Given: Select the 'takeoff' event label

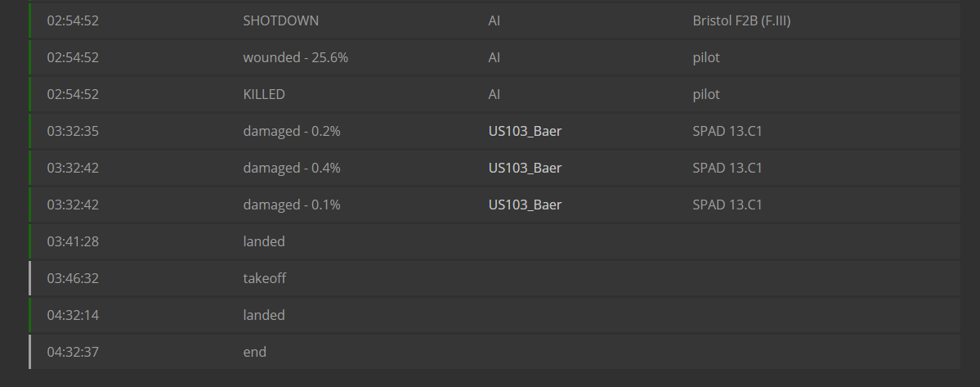Looking at the screenshot, I should pos(264,278).
